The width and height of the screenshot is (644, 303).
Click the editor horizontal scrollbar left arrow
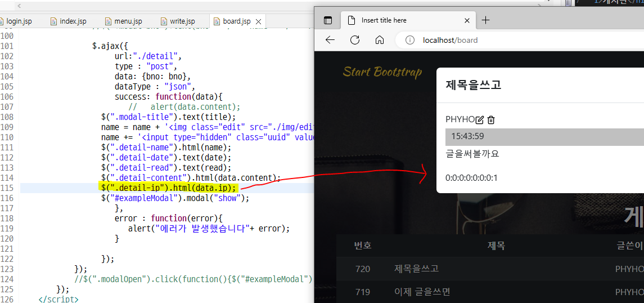(19, 6)
